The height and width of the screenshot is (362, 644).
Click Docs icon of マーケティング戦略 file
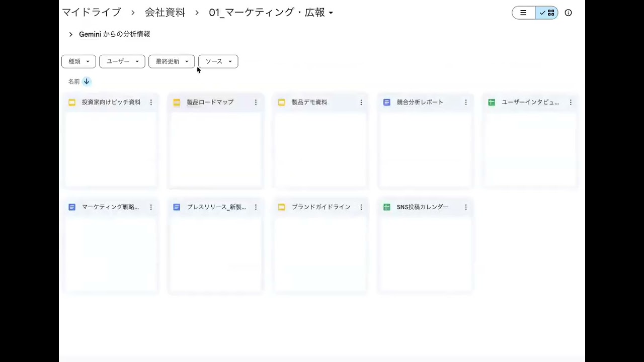[72, 207]
